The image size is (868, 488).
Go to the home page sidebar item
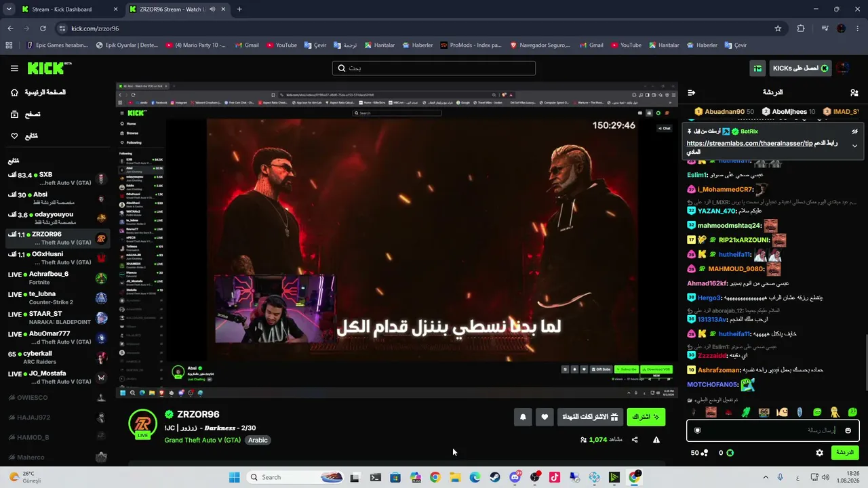coord(39,92)
